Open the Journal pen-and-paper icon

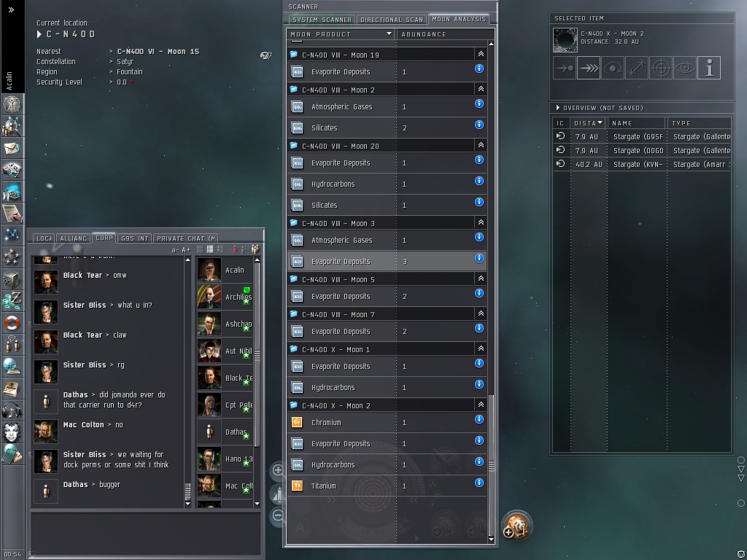coord(12,214)
